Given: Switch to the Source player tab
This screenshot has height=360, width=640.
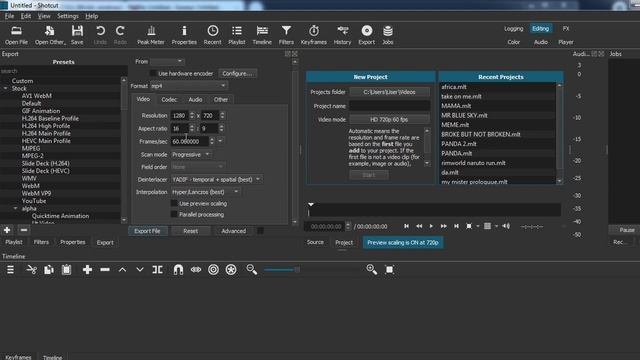Looking at the screenshot, I should [315, 242].
